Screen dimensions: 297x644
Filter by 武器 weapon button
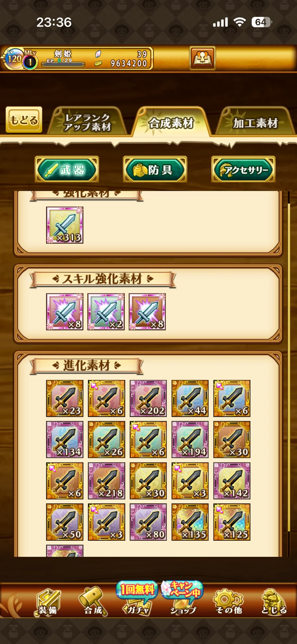tap(67, 169)
